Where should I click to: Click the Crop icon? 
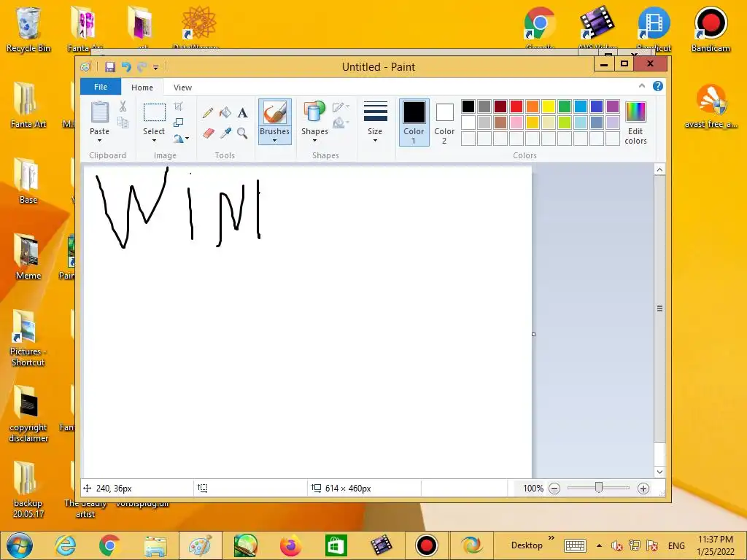(x=178, y=106)
